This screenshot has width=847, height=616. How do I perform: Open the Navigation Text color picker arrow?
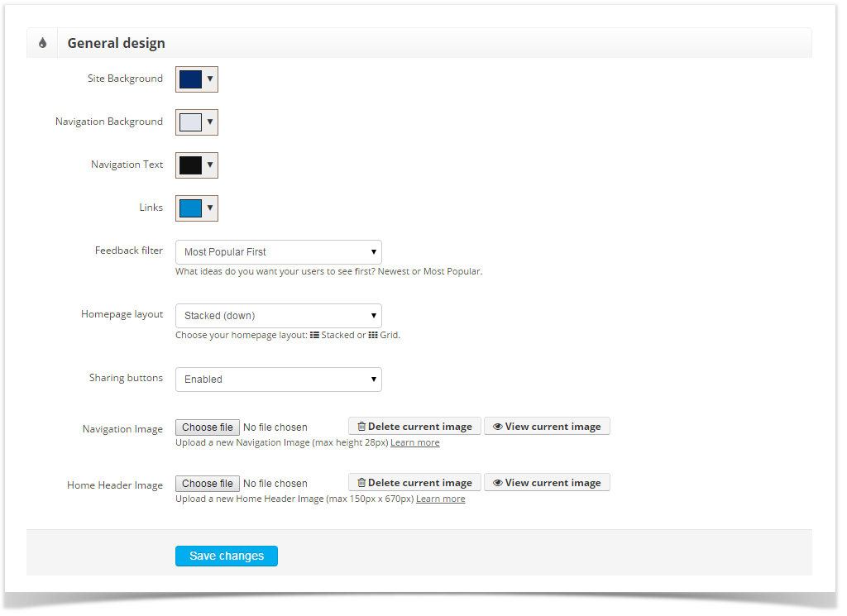[x=210, y=165]
